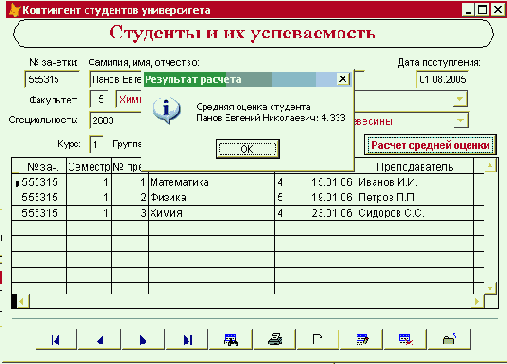This screenshot has height=364, width=507.
Task: Click the 'Преподаватель' column header
Action: (x=414, y=167)
